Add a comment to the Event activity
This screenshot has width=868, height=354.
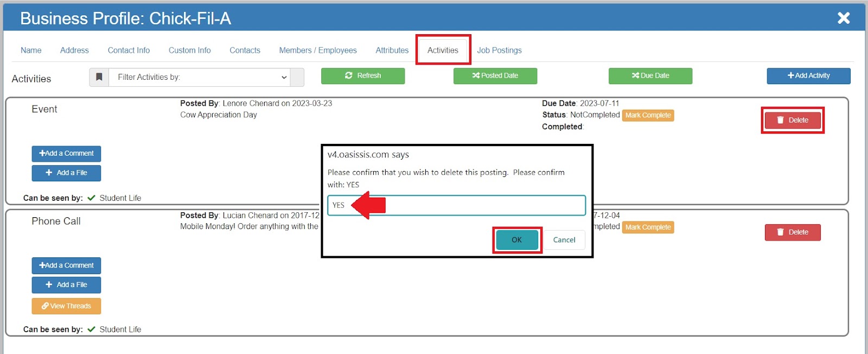click(x=66, y=154)
